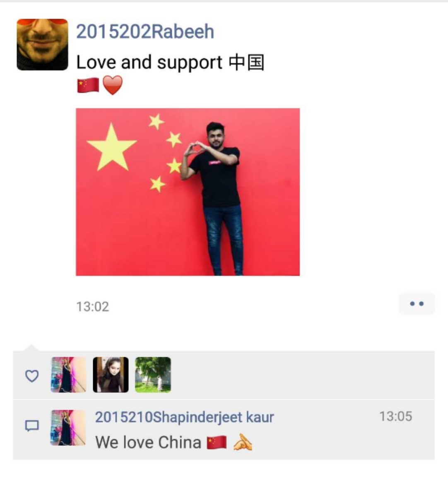The width and height of the screenshot is (448, 495).
Task: Tap the 'Love and support' post caption
Action: (149, 62)
